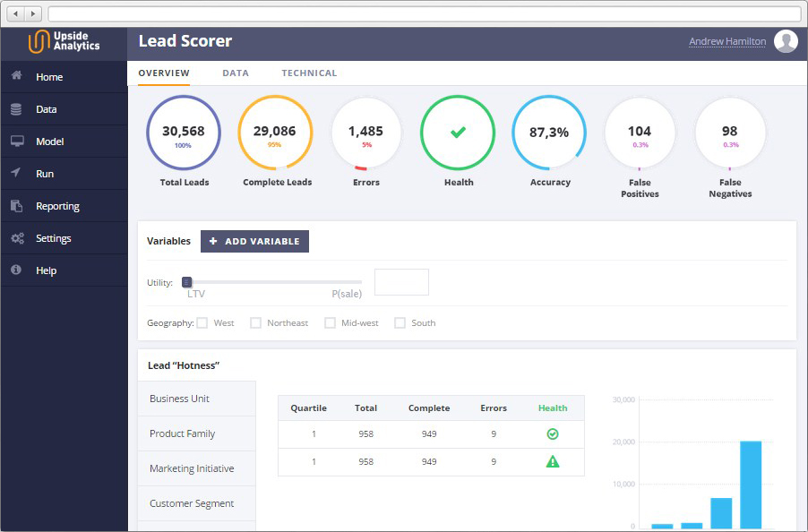The height and width of the screenshot is (532, 808).
Task: Click the Add Variable button
Action: coord(254,241)
